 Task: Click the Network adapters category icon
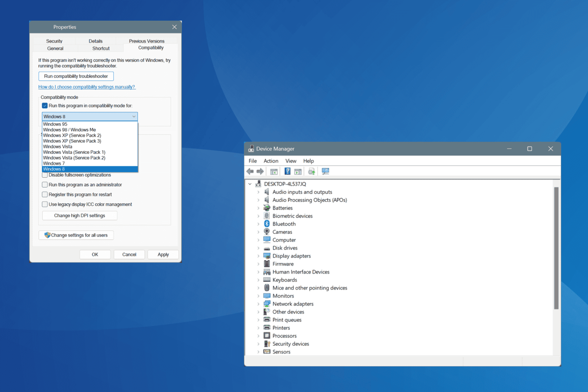[x=267, y=304]
